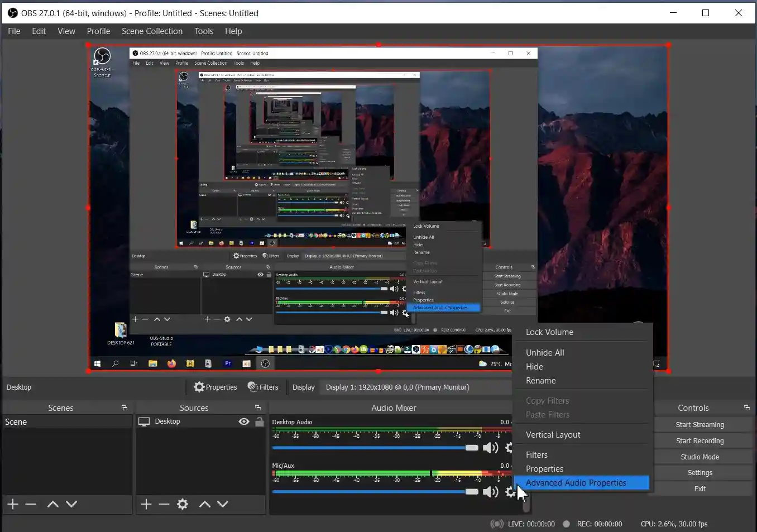Open the Display 1 monitor dropdown
The height and width of the screenshot is (532, 757).
[x=415, y=387]
